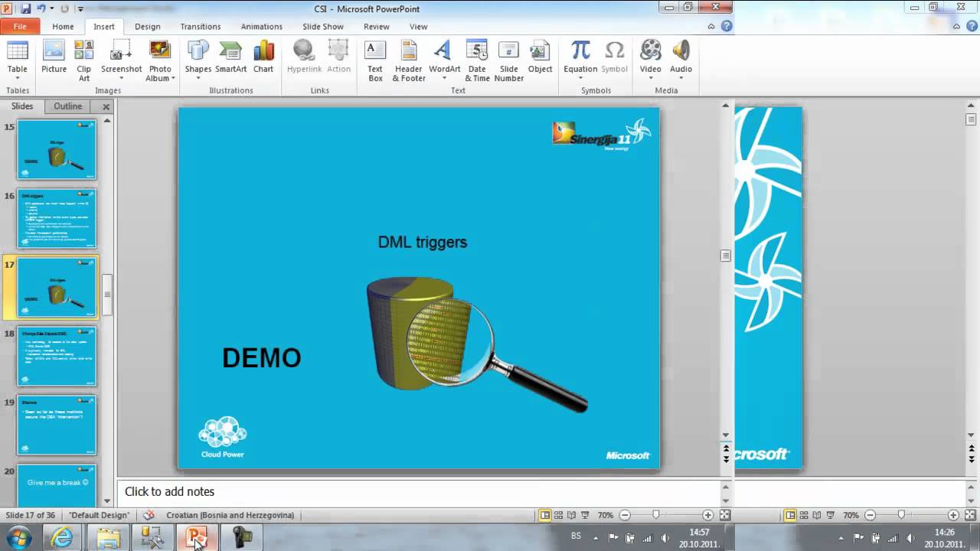
Task: Select slide 18 thumbnail in Slides pane
Action: click(x=57, y=357)
